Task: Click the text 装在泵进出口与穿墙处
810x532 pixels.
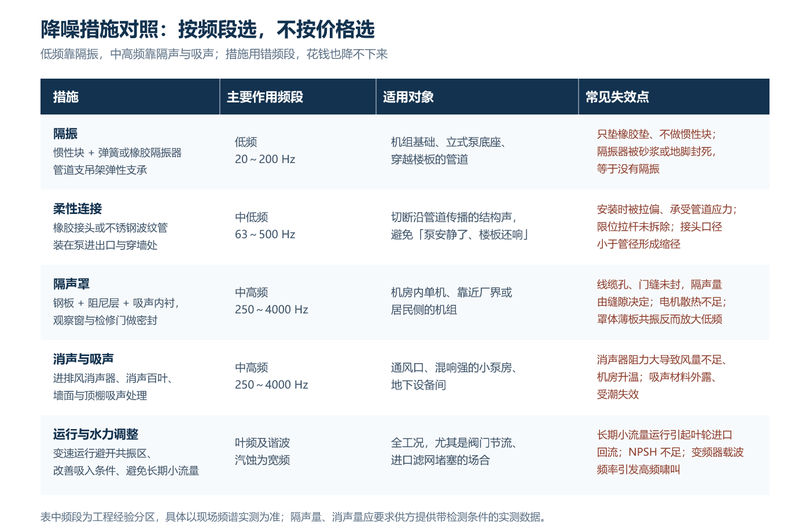Action: pos(105,245)
